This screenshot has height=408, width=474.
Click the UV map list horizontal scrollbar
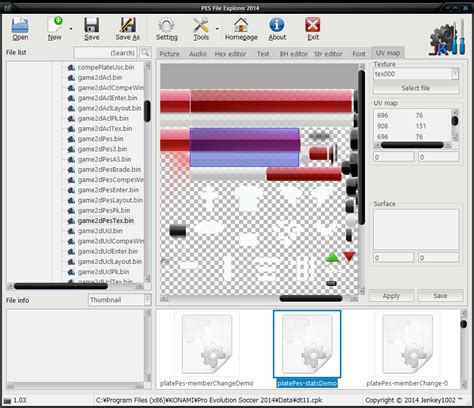tap(412, 145)
